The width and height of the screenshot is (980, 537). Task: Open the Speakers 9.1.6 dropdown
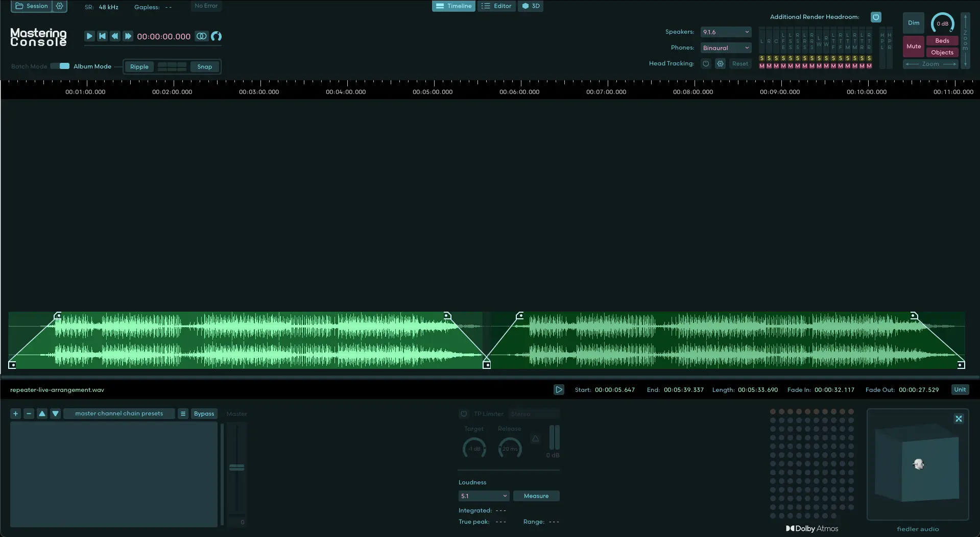(x=725, y=32)
